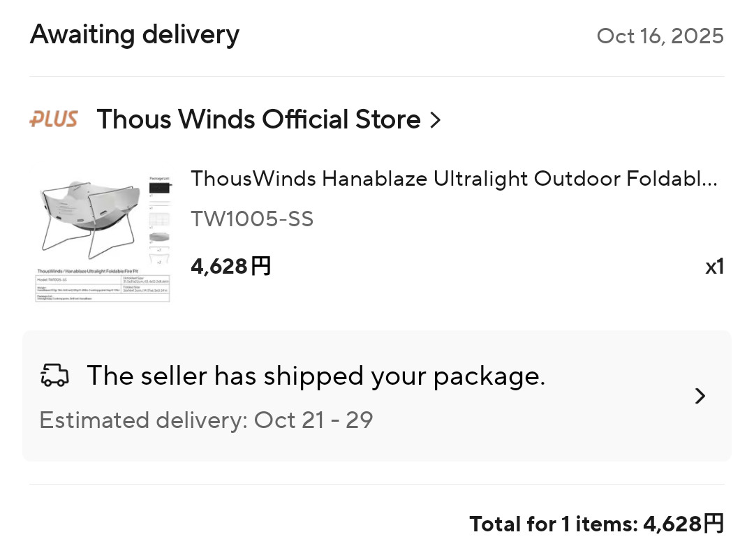Click the Oct 16, 2025 order date
754x560 pixels.
660,36
